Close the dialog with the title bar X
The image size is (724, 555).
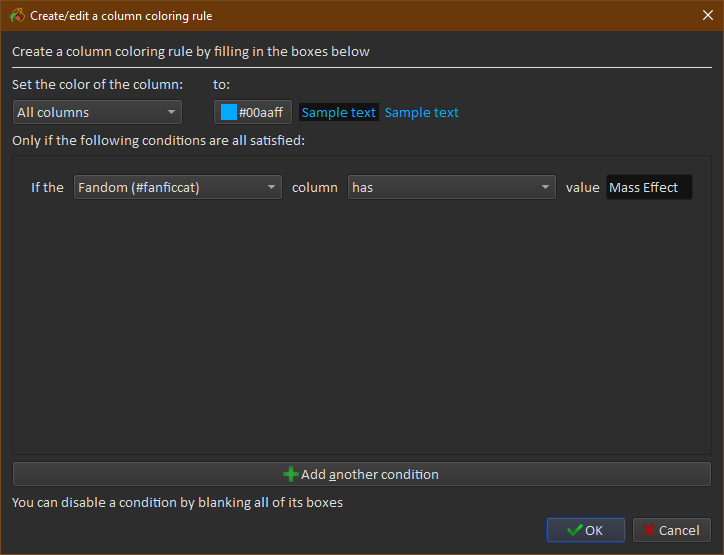(x=707, y=15)
